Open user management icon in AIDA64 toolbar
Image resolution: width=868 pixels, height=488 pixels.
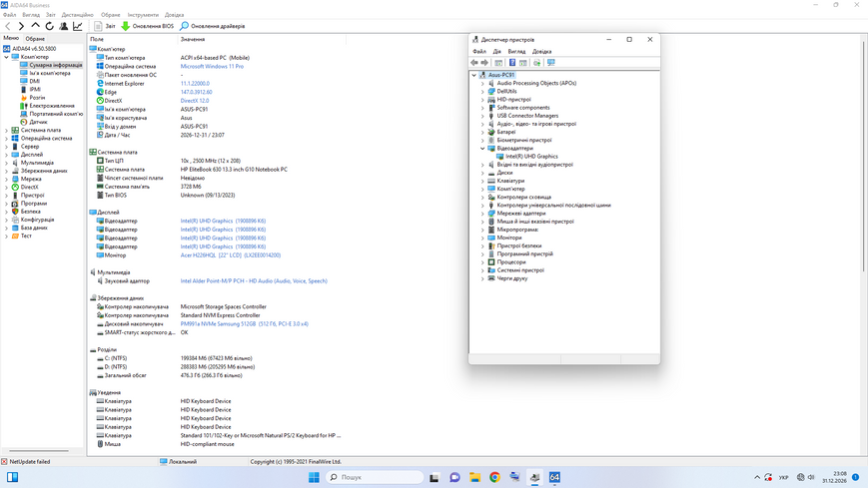[64, 26]
